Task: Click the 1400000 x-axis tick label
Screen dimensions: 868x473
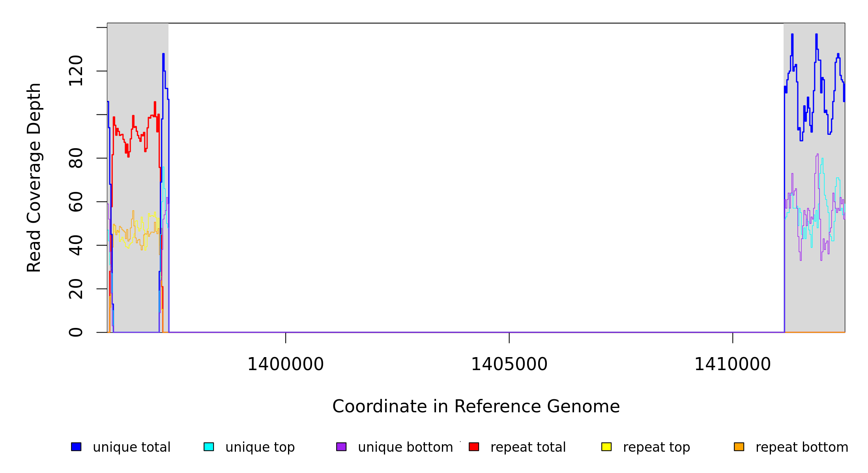Action: click(285, 364)
